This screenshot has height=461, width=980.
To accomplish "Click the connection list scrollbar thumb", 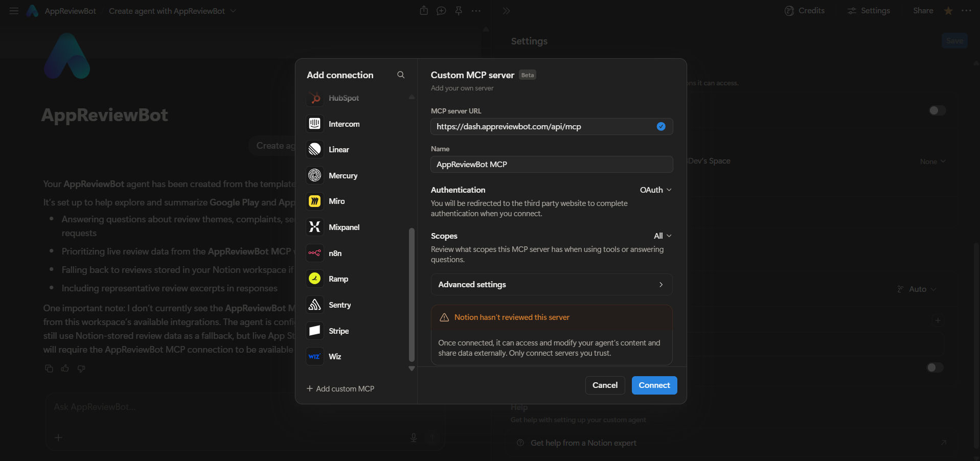I will click(x=412, y=295).
